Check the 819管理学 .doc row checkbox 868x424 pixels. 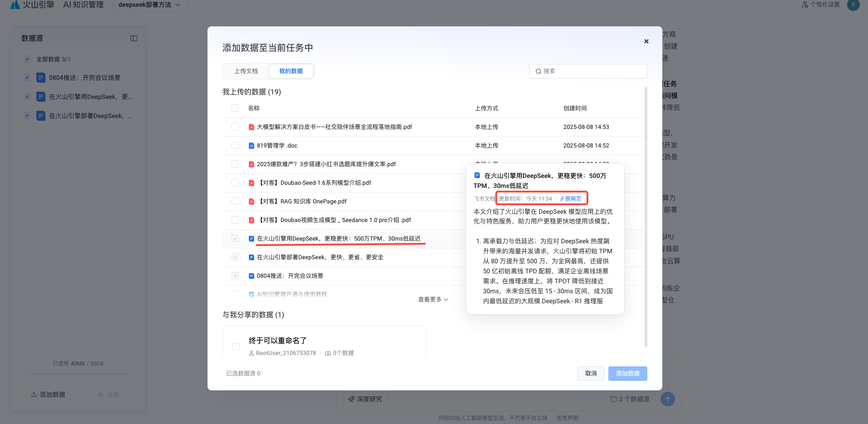(235, 145)
